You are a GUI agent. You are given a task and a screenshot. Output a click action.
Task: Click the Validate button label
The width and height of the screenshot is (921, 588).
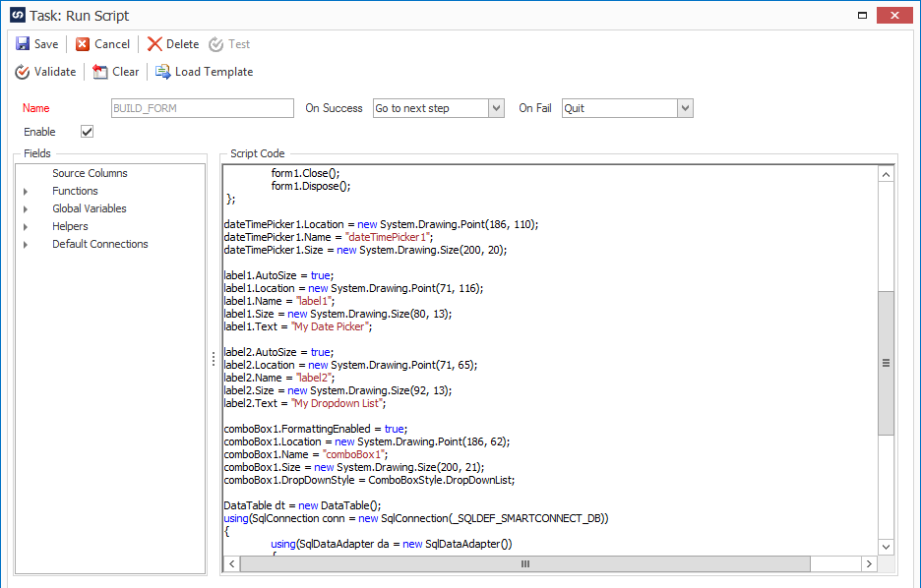point(55,72)
